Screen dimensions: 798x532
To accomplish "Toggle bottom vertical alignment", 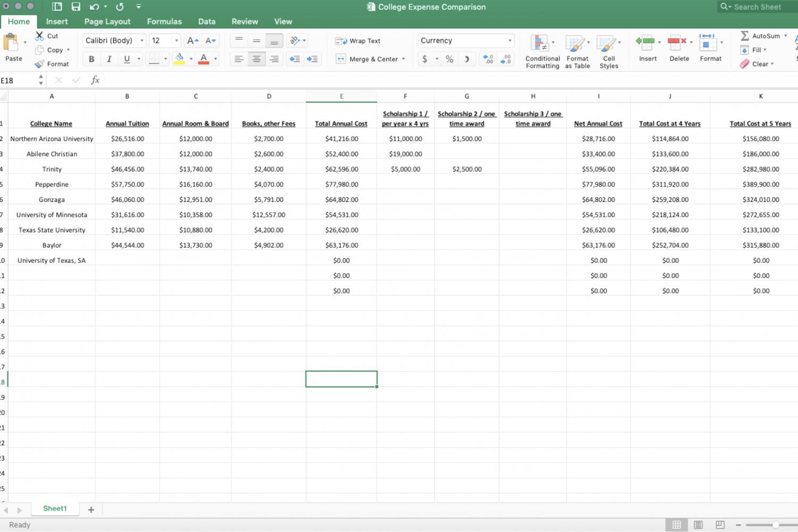I will point(274,40).
